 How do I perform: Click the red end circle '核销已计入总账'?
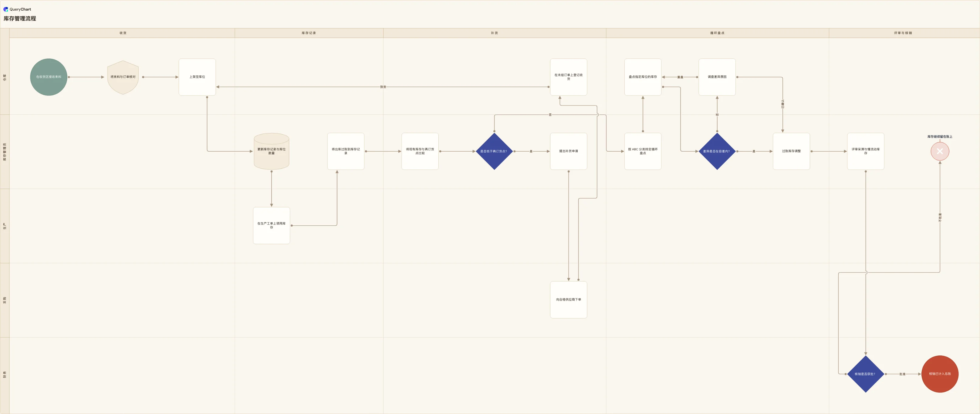[940, 374]
